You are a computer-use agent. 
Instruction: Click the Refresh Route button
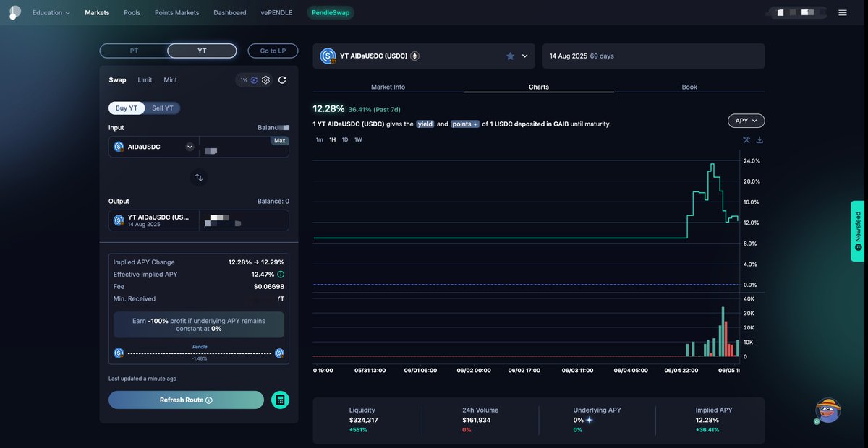coord(186,400)
